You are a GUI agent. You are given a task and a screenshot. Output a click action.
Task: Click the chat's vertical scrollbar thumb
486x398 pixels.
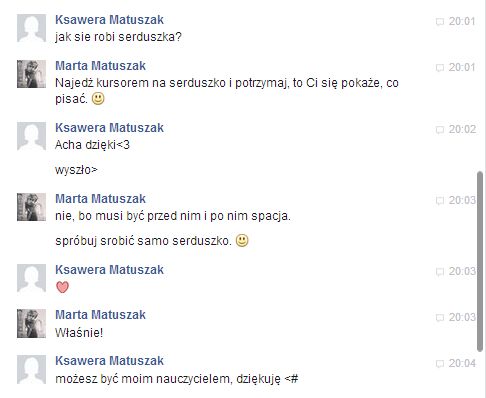point(480,261)
